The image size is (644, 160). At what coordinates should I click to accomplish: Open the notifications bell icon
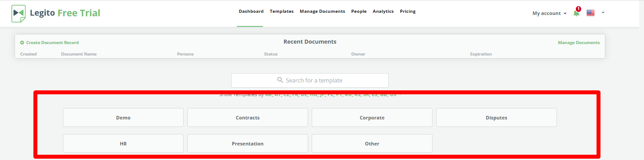click(x=576, y=13)
